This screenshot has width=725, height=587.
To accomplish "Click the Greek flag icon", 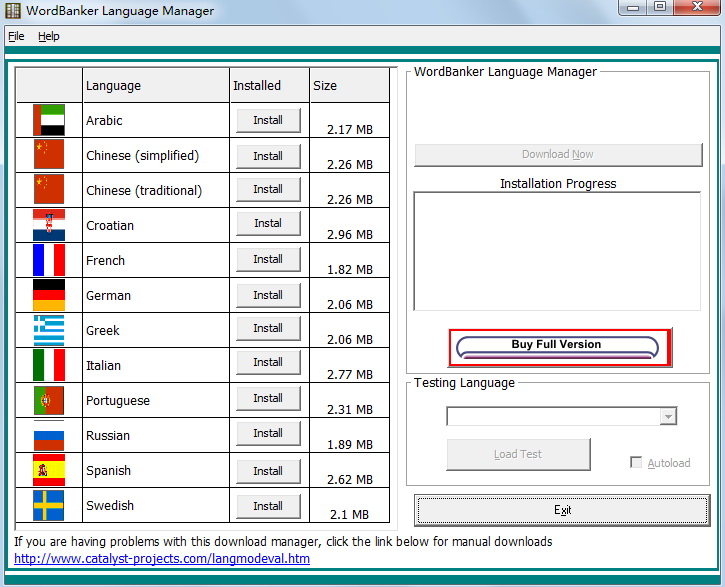I will coord(49,330).
